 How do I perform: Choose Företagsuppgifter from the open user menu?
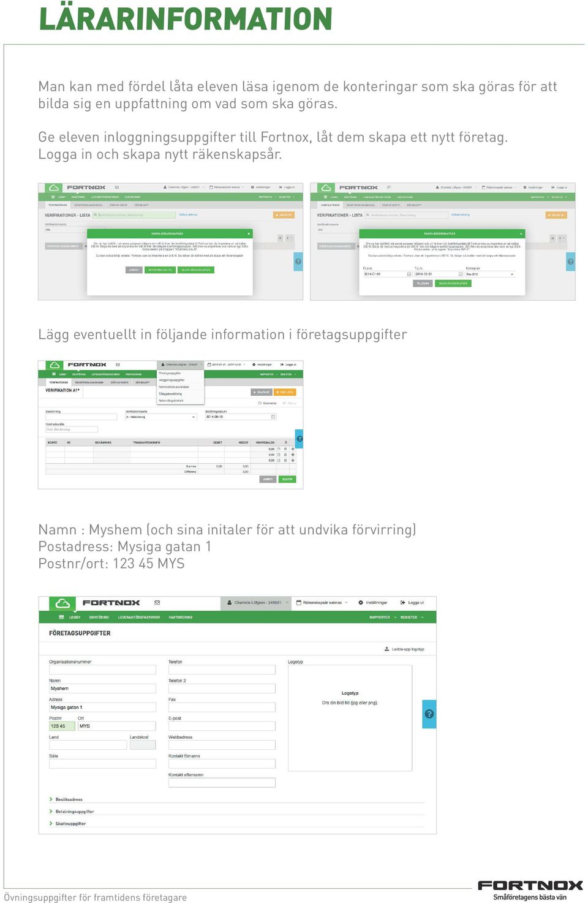tap(170, 373)
